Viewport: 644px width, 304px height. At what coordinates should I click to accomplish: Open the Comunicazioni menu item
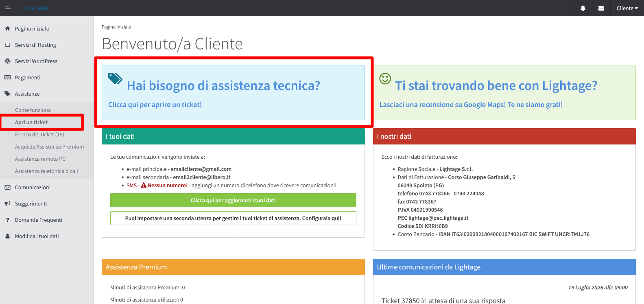pyautogui.click(x=33, y=187)
